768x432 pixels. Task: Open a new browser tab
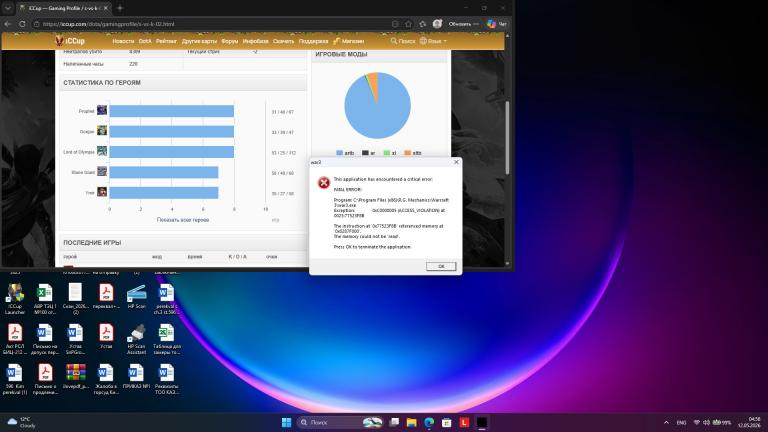click(120, 8)
